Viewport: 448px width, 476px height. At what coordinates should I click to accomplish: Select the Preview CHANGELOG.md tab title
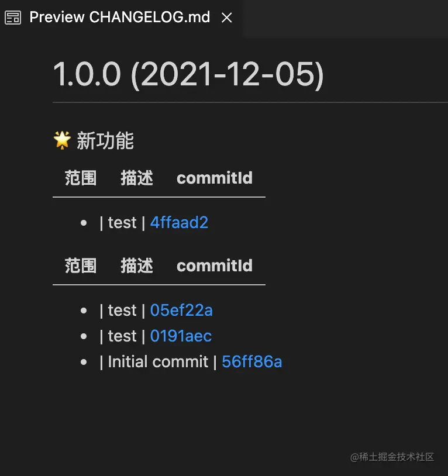(x=119, y=18)
